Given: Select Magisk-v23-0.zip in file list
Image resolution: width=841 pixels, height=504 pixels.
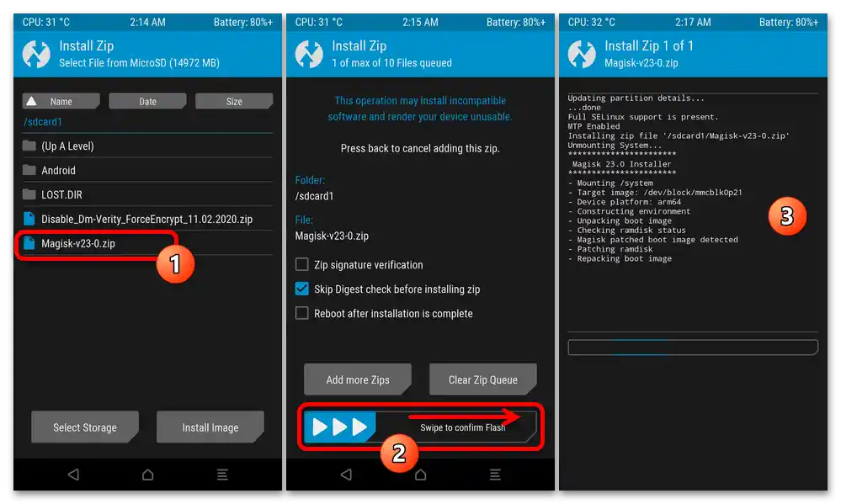Looking at the screenshot, I should pyautogui.click(x=147, y=243).
